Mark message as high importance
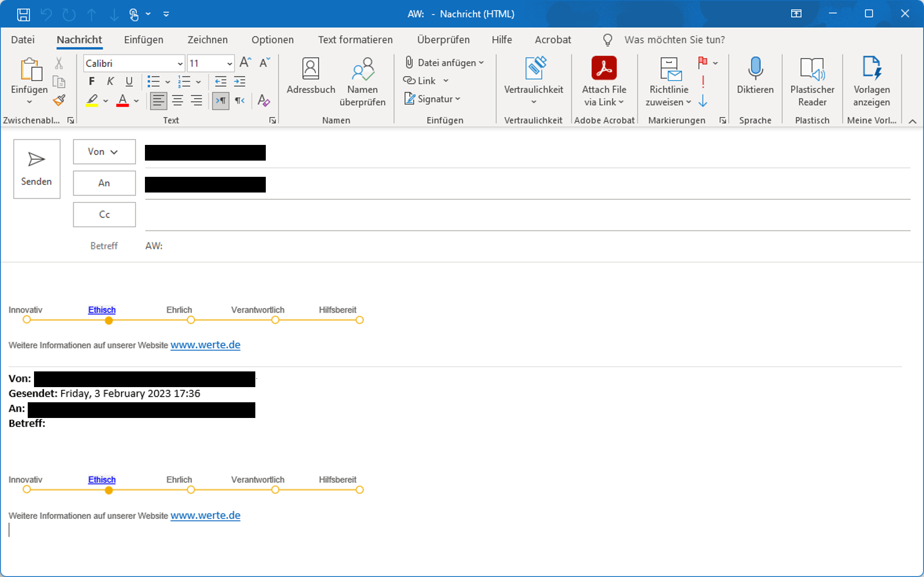 click(703, 82)
